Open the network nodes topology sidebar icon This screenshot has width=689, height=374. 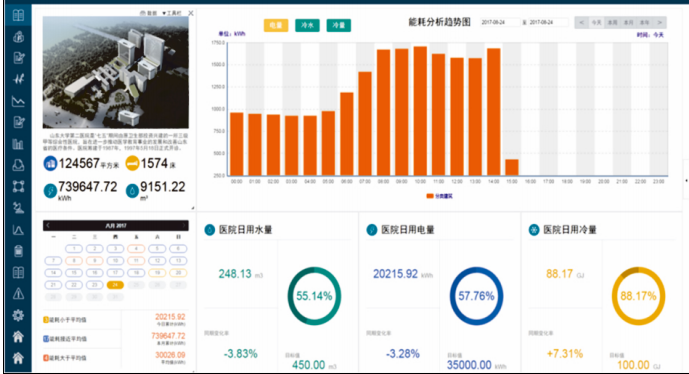point(18,186)
